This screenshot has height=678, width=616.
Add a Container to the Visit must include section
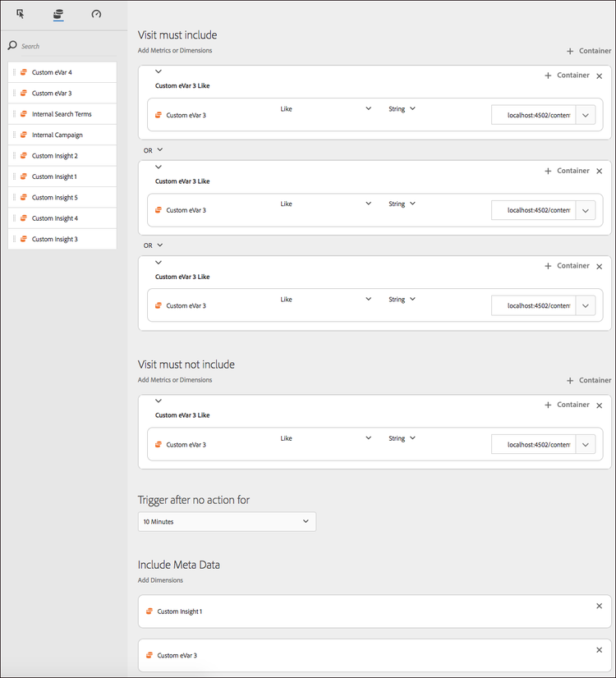588,51
